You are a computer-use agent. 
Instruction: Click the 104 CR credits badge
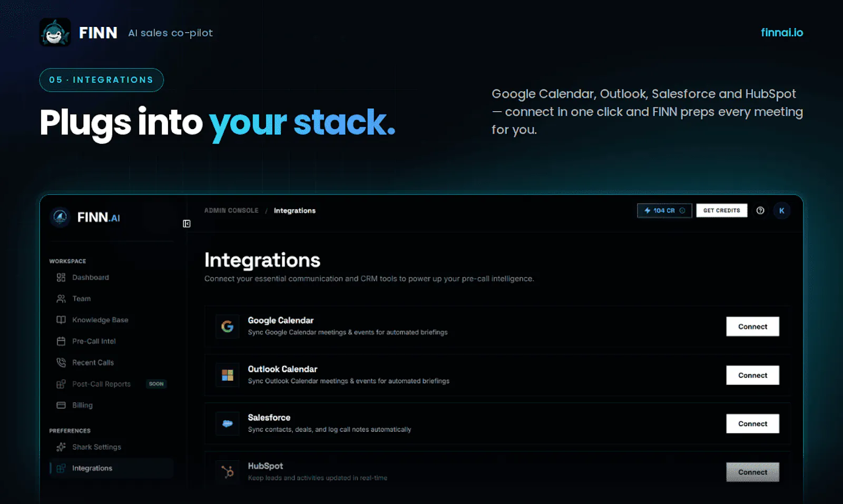pos(664,211)
